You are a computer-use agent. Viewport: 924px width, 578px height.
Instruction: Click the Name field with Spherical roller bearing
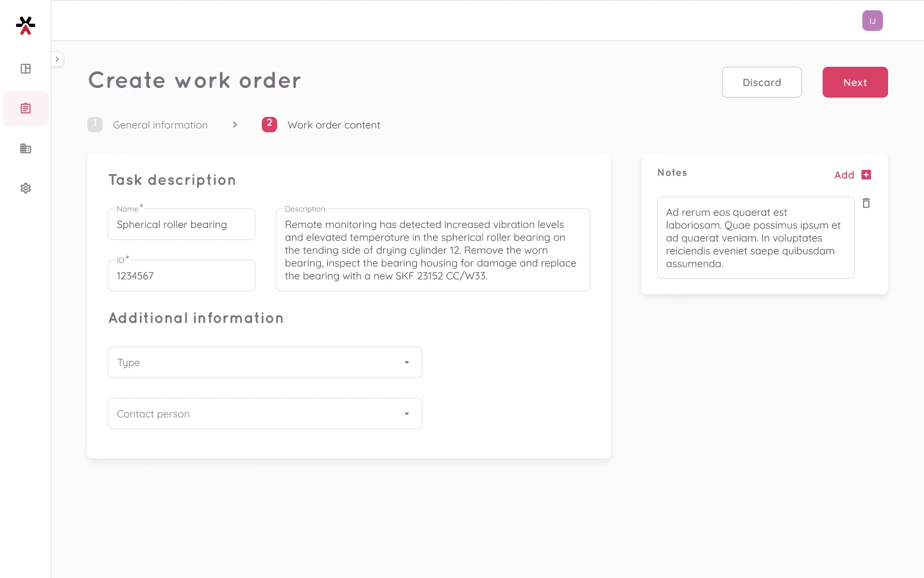(182, 224)
